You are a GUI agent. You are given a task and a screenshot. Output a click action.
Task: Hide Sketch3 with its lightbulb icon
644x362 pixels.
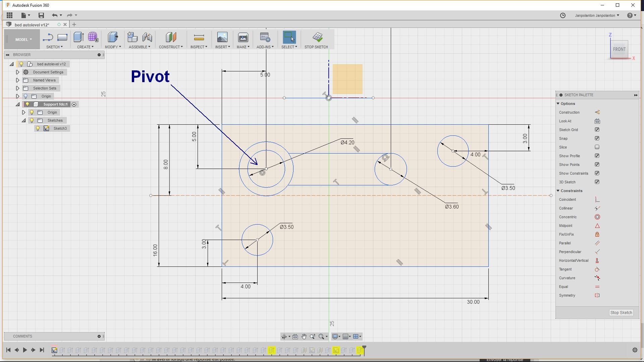(38, 128)
